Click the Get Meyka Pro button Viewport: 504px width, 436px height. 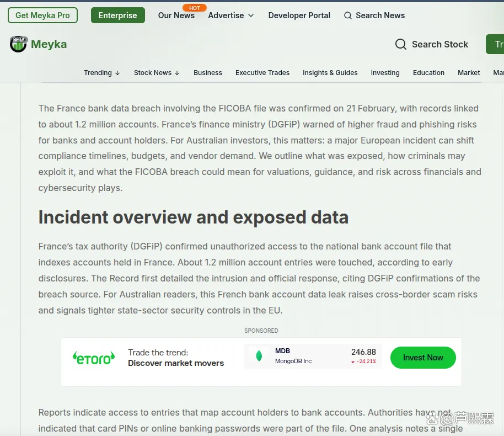[x=42, y=15]
